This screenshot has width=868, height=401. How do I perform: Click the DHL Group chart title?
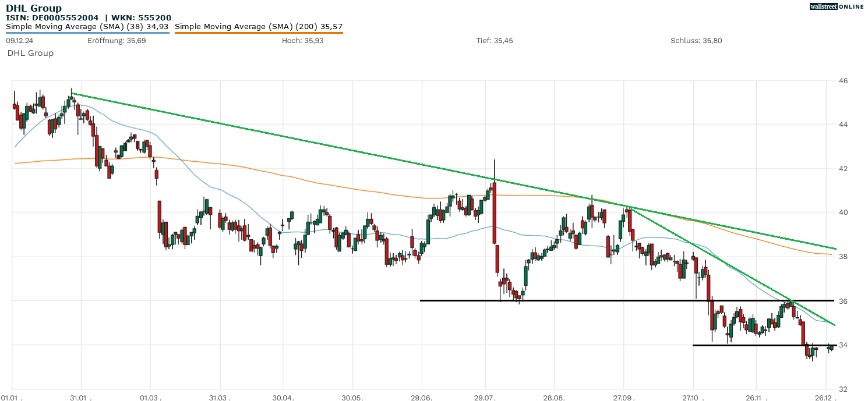pos(34,8)
